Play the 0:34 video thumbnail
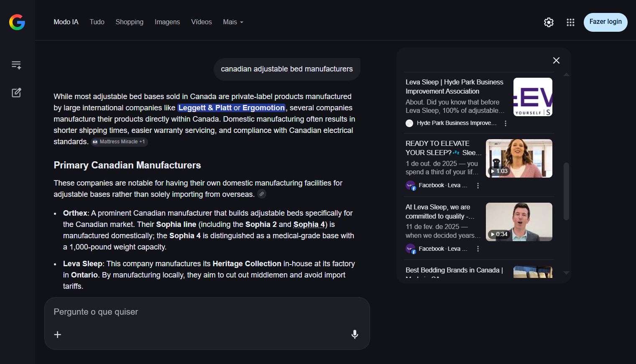The width and height of the screenshot is (636, 364). click(x=519, y=222)
